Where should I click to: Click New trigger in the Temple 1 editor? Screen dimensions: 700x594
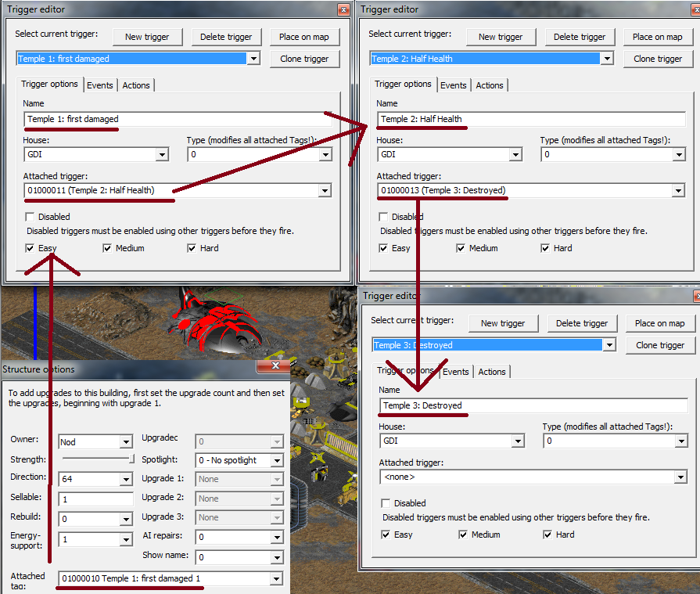click(147, 37)
